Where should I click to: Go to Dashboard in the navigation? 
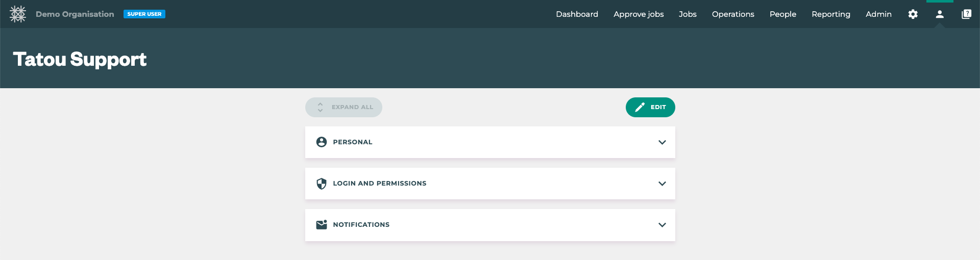577,14
